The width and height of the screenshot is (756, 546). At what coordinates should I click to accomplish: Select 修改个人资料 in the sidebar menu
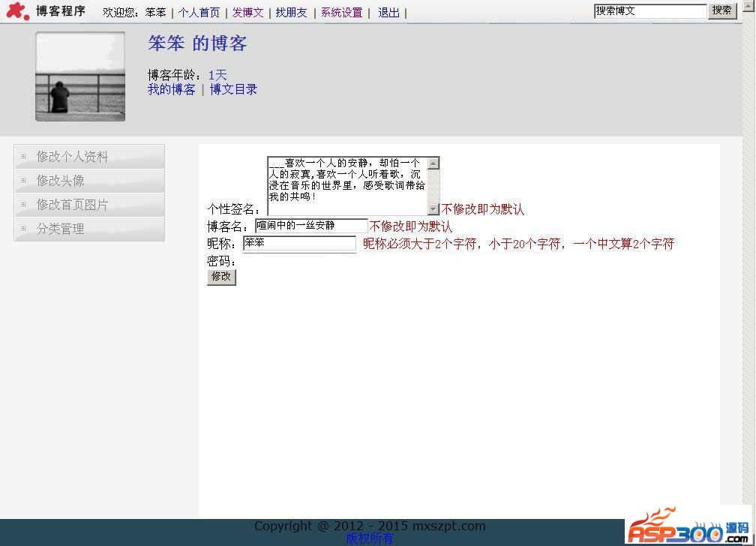pyautogui.click(x=89, y=156)
